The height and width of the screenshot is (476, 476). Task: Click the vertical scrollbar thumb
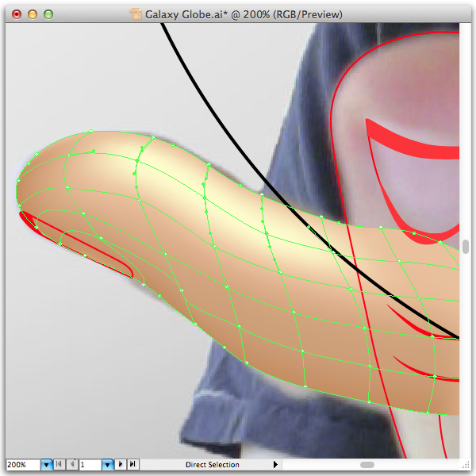[x=466, y=247]
